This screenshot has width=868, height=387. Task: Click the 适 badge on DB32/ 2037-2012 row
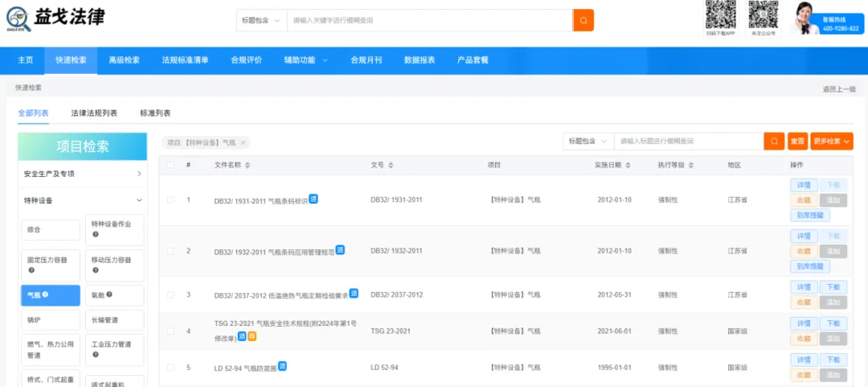coord(354,293)
